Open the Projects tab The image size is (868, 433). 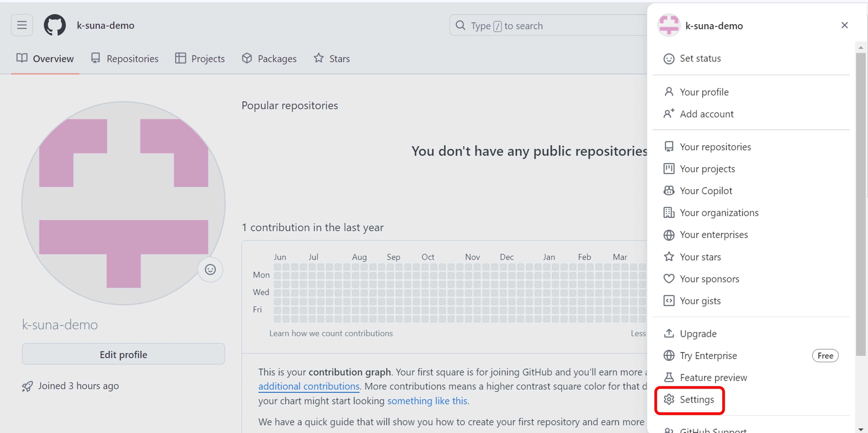(x=200, y=59)
